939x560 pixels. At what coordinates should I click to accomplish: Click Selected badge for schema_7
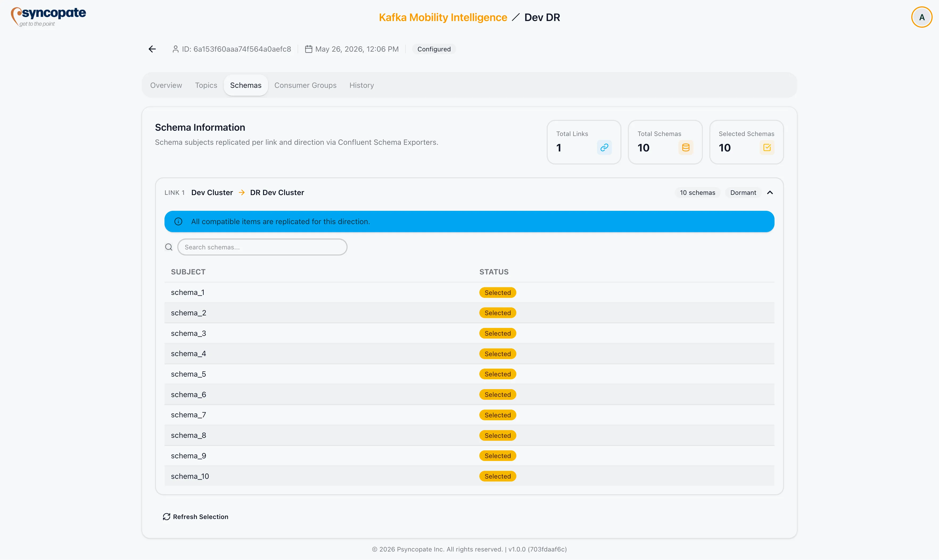coord(498,415)
